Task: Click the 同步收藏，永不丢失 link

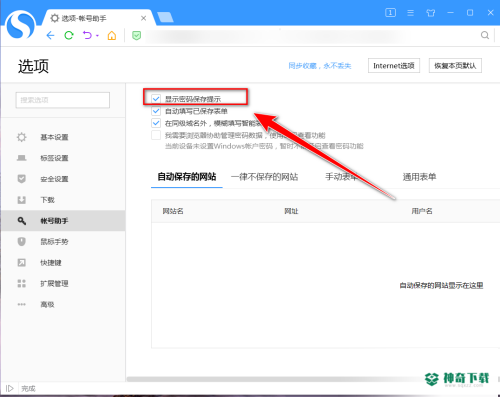Action: click(x=320, y=66)
